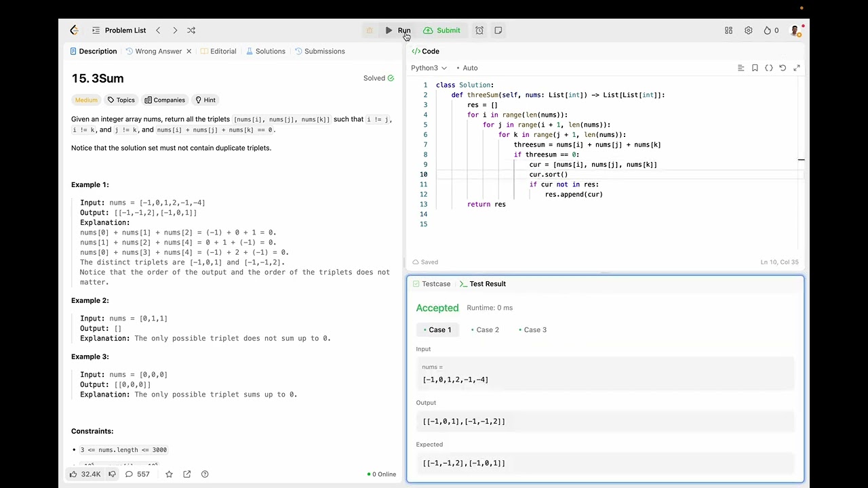Open the layout grid icon
The width and height of the screenshot is (868, 488).
point(728,30)
